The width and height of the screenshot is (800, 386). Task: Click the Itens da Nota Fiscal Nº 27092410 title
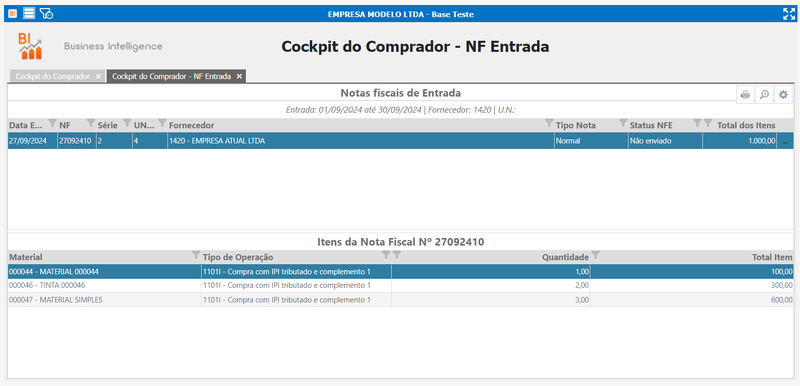click(x=401, y=242)
